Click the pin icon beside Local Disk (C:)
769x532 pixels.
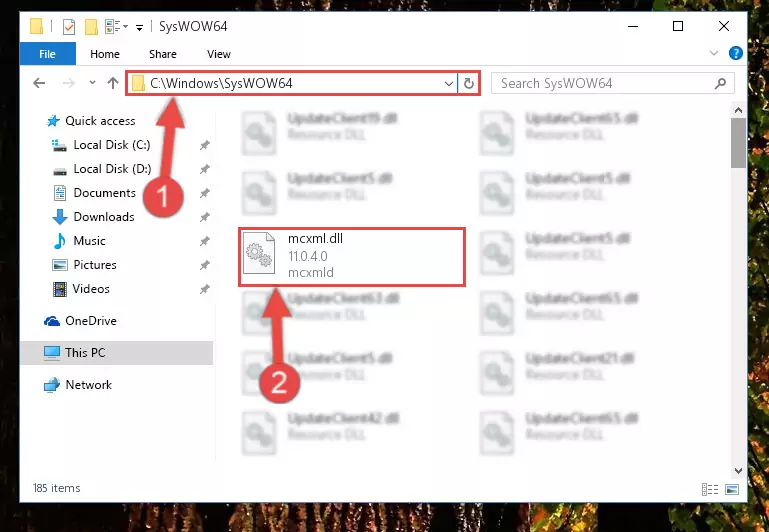pyautogui.click(x=205, y=145)
